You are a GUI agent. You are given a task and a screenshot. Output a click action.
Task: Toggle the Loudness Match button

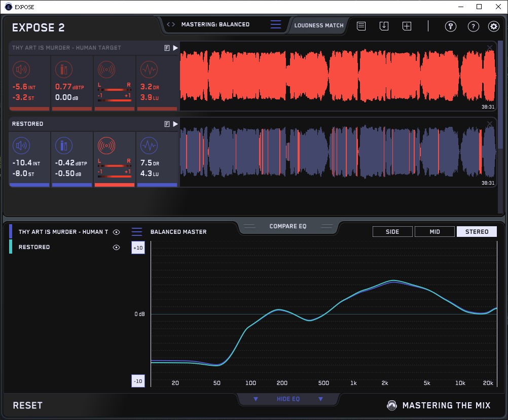[319, 25]
